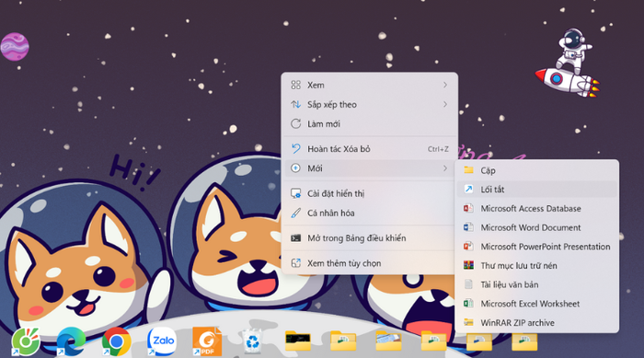Open Cài đặt hiển thị display settings
Image resolution: width=644 pixels, height=358 pixels.
pos(370,193)
